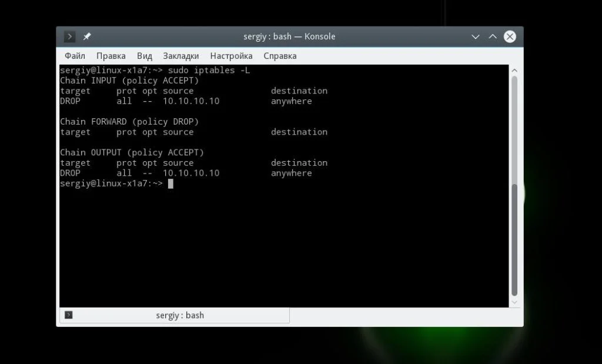Close the Konsole window
Image resolution: width=602 pixels, height=364 pixels.
point(510,37)
